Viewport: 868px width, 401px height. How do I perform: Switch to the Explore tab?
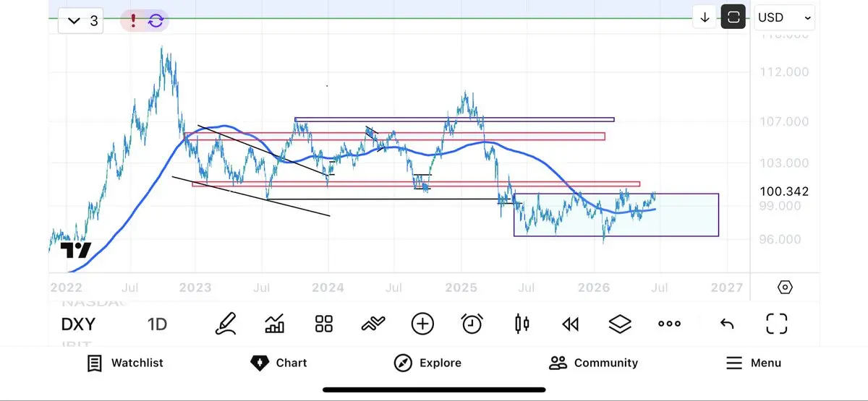(427, 363)
